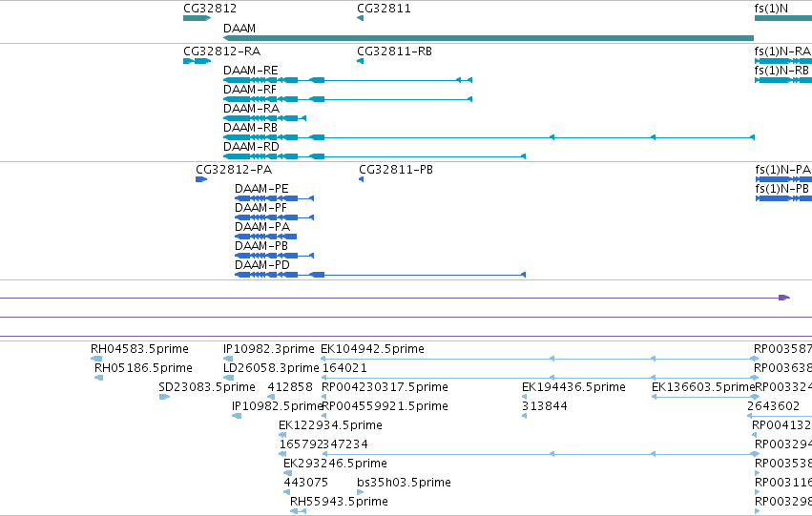Click the DAAM-PE protein label
Screen dimensions: 812x516
[261, 189]
